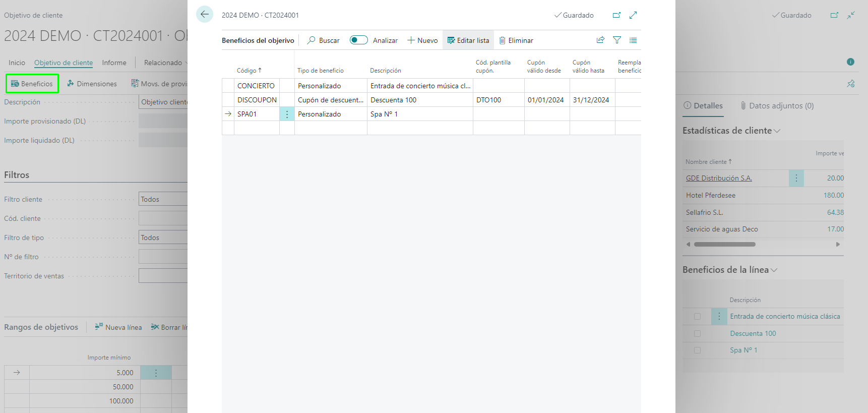Viewport: 868px width, 413px height.
Task: Open the Objetivo de cliente tab
Action: [x=64, y=63]
